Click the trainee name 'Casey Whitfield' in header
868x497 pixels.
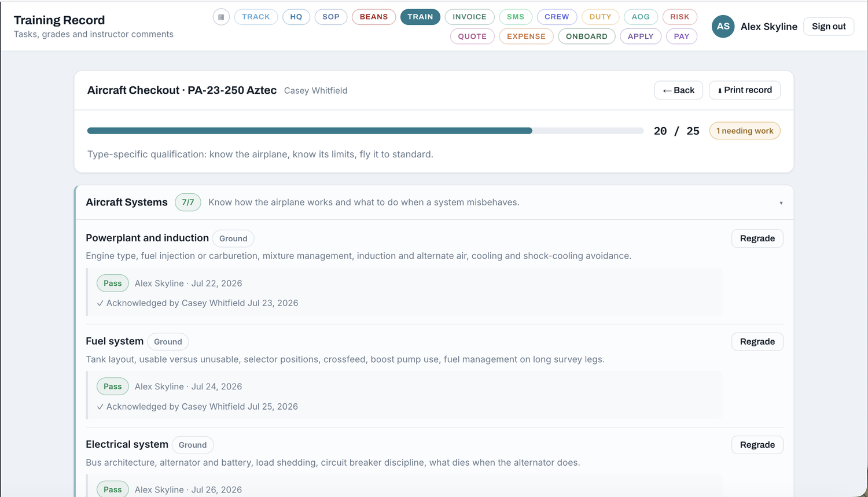click(x=315, y=91)
